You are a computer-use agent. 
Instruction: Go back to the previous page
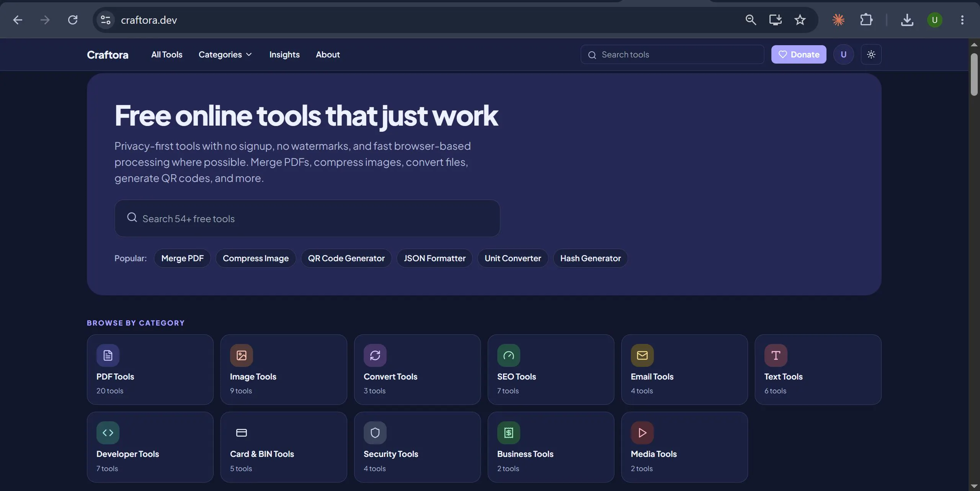(18, 20)
